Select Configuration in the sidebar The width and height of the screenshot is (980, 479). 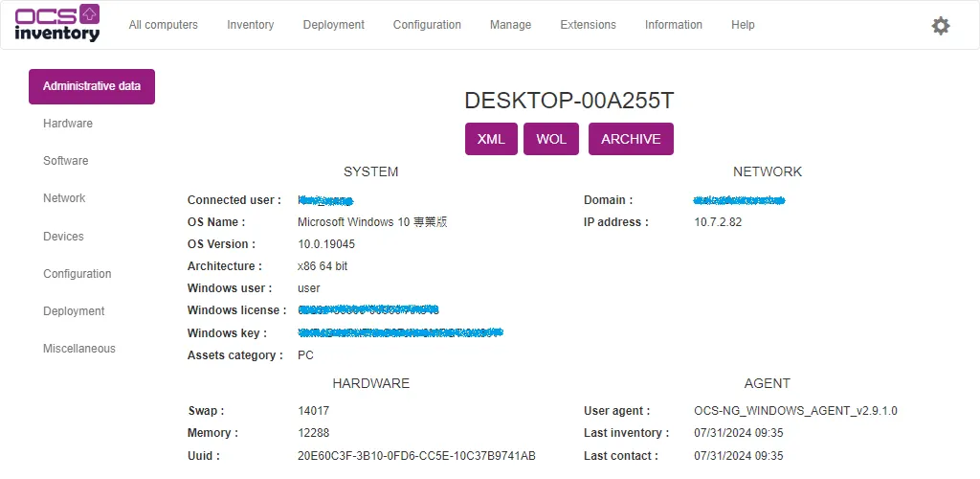click(x=78, y=274)
